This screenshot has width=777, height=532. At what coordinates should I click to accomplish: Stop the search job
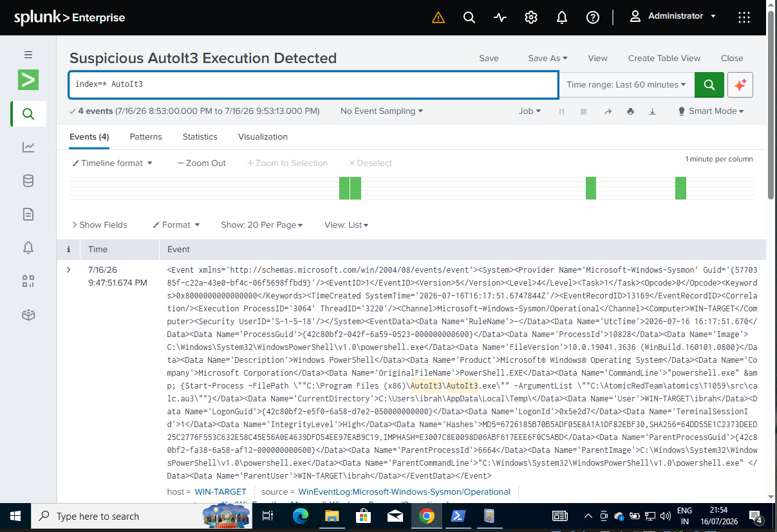(x=583, y=111)
